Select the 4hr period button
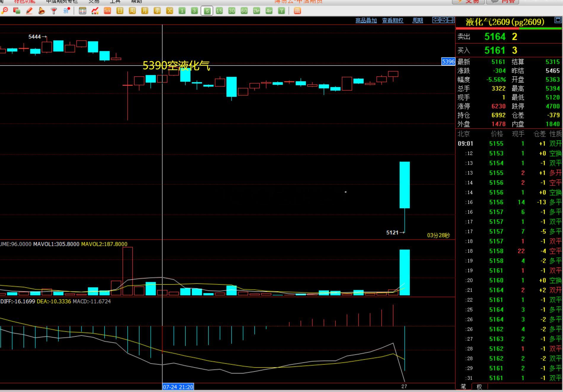The image size is (563, 392). pyautogui.click(x=269, y=11)
